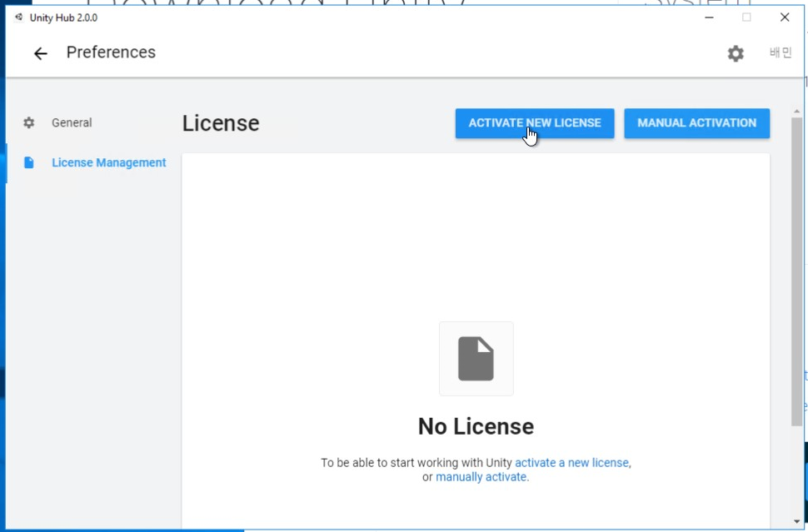Viewport: 808px width, 532px height.
Task: Open the account menu labeled 배민
Action: pos(781,52)
